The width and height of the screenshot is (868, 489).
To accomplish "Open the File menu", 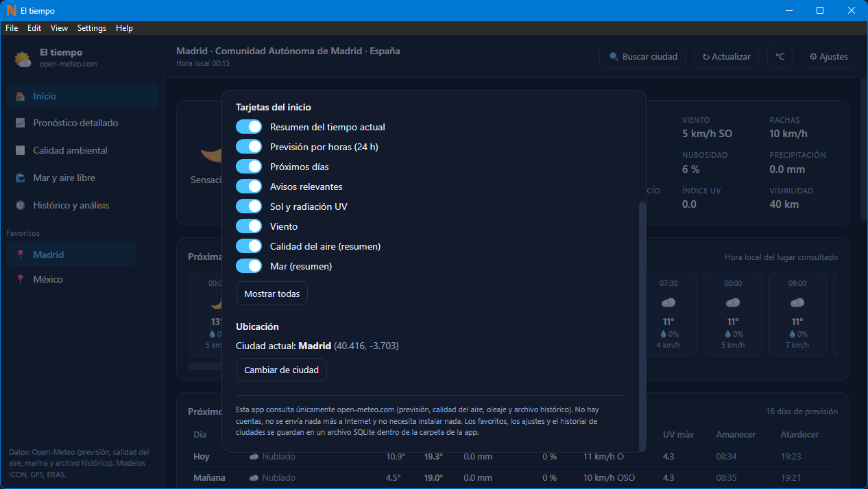I will click(x=12, y=28).
